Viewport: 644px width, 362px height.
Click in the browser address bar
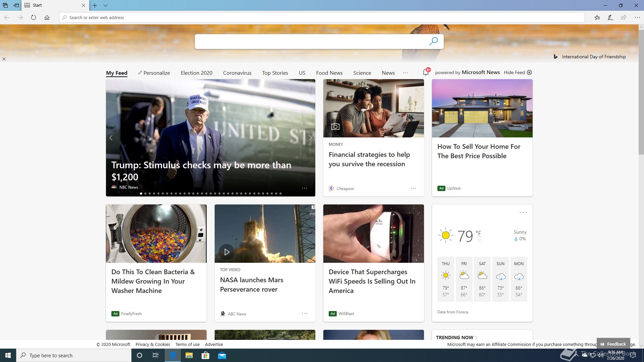pos(322,17)
